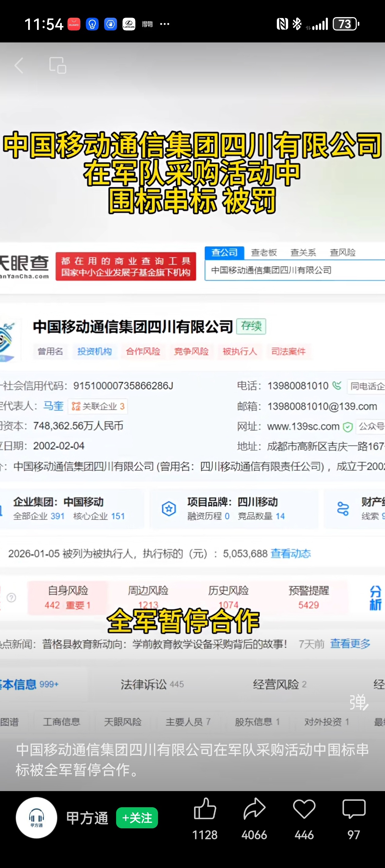The image size is (385, 868).
Task: Open the picture-in-picture window icon
Action: (x=58, y=65)
